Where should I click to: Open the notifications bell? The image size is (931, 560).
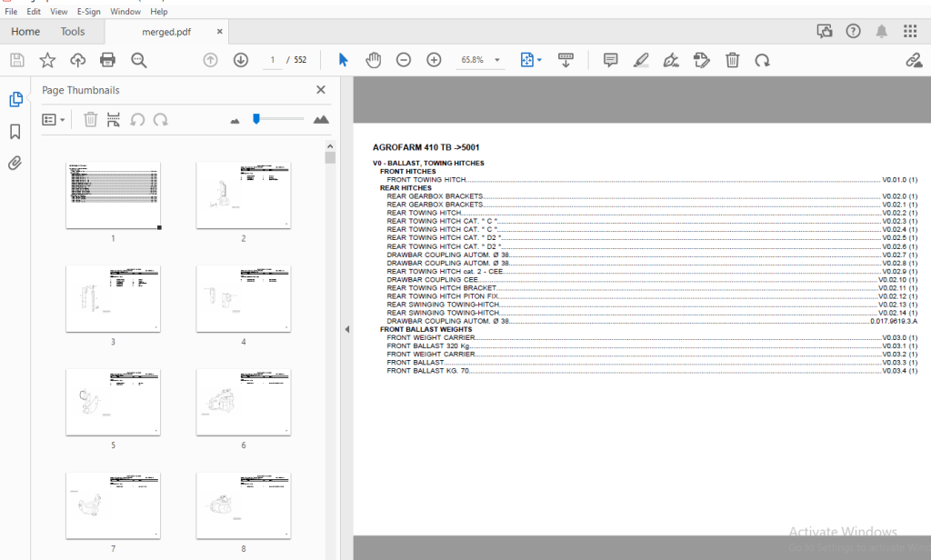(882, 32)
